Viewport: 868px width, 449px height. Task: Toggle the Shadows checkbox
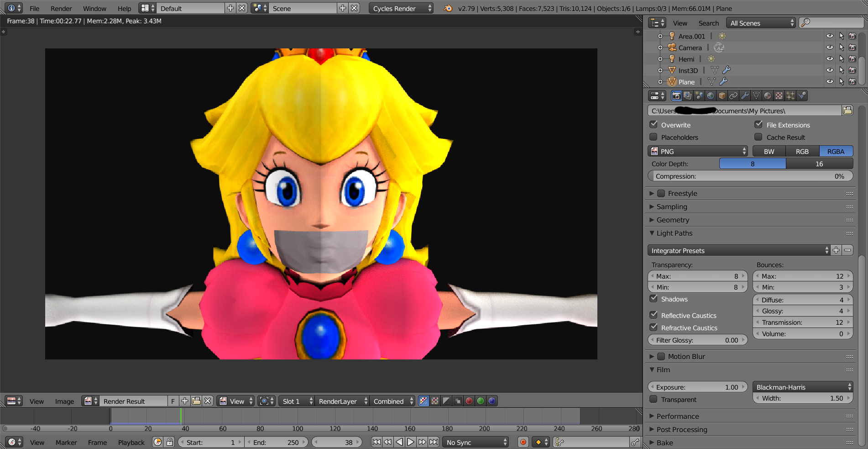654,299
